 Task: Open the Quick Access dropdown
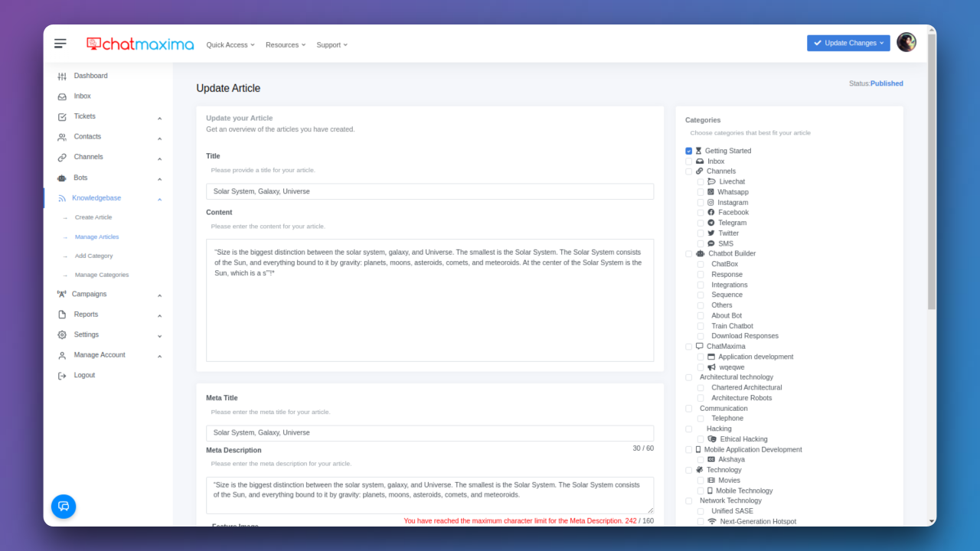[230, 45]
